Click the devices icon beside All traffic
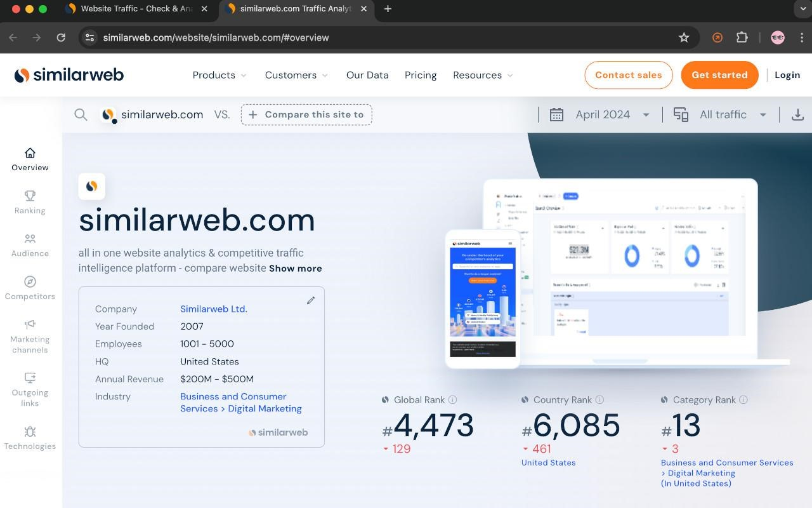This screenshot has height=508, width=812. [x=681, y=115]
